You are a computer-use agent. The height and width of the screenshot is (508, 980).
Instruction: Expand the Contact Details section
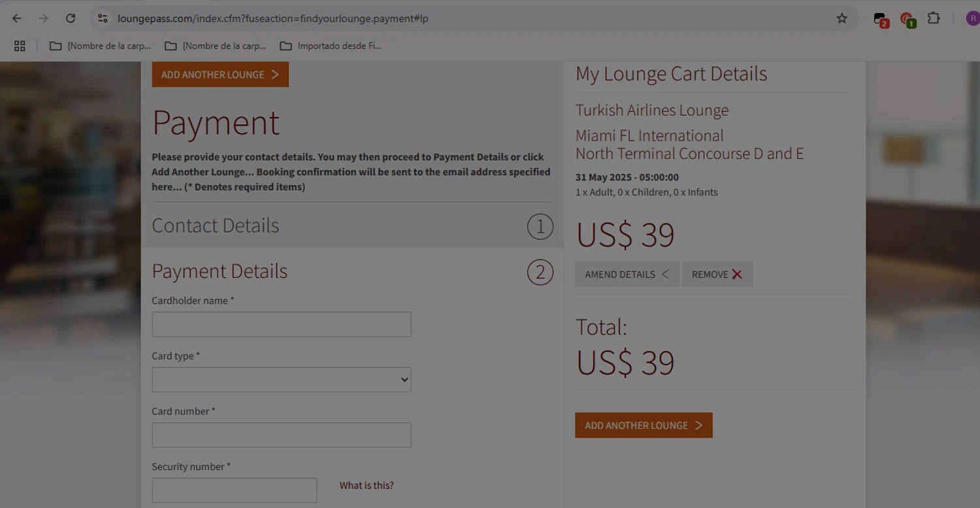(x=352, y=226)
